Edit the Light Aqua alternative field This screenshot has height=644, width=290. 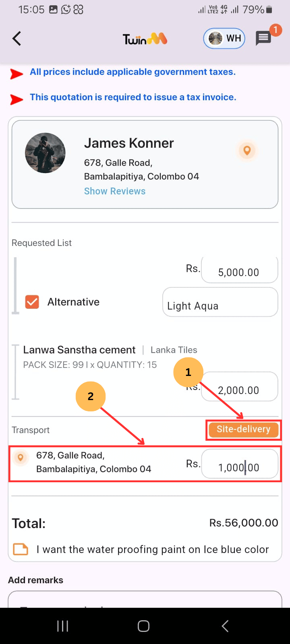pyautogui.click(x=220, y=302)
